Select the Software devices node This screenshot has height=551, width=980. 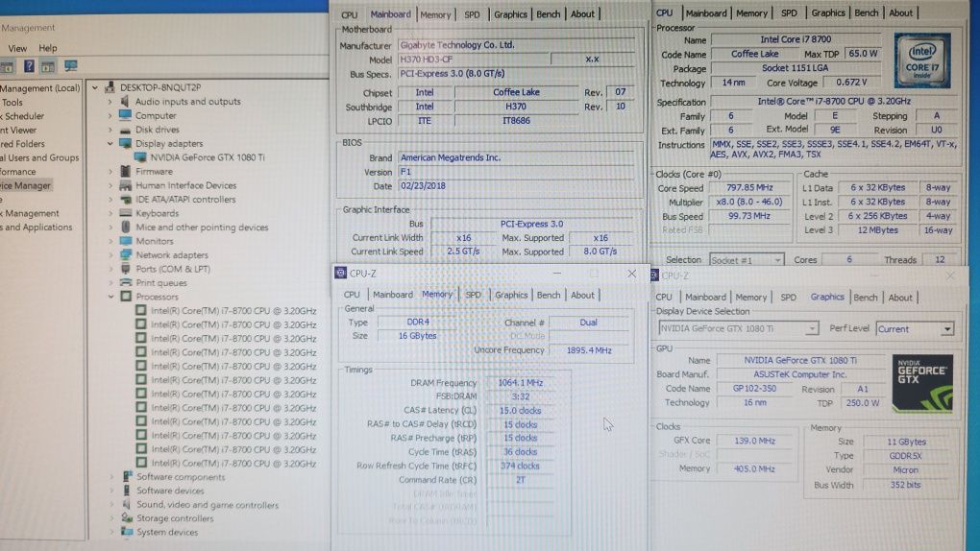170,491
